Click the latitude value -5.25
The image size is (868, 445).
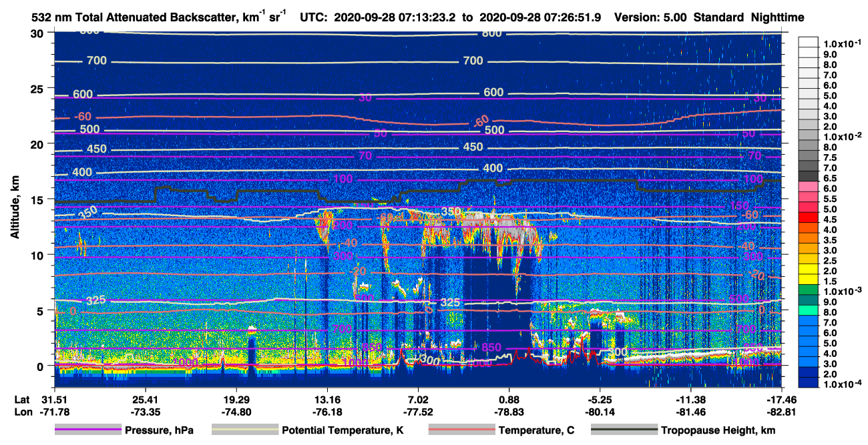tap(600, 399)
